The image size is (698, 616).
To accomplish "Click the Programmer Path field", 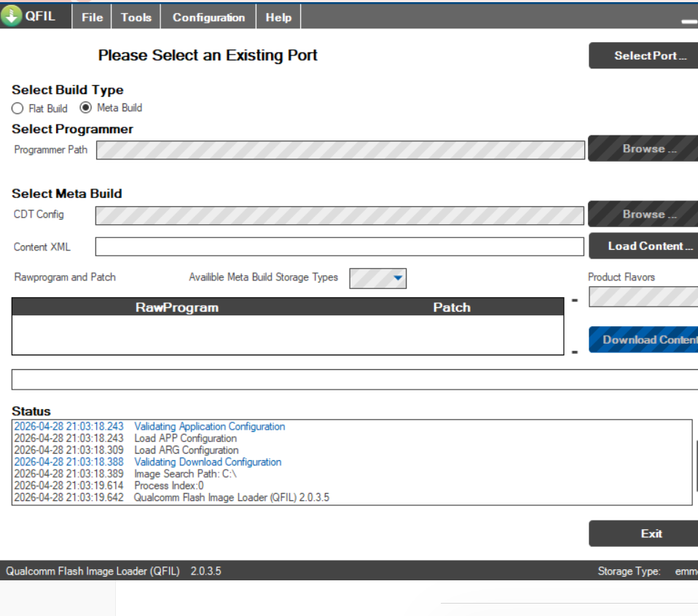I will [340, 150].
